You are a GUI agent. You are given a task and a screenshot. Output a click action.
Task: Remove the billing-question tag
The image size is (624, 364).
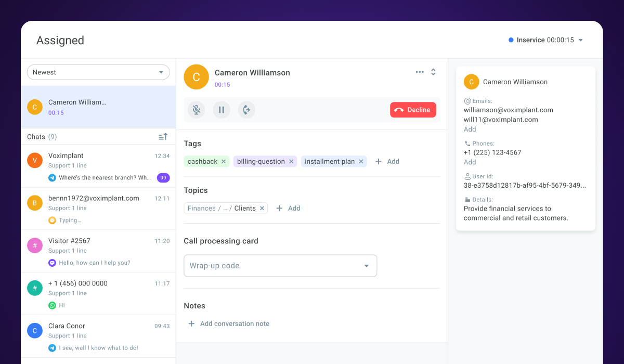[x=291, y=162]
